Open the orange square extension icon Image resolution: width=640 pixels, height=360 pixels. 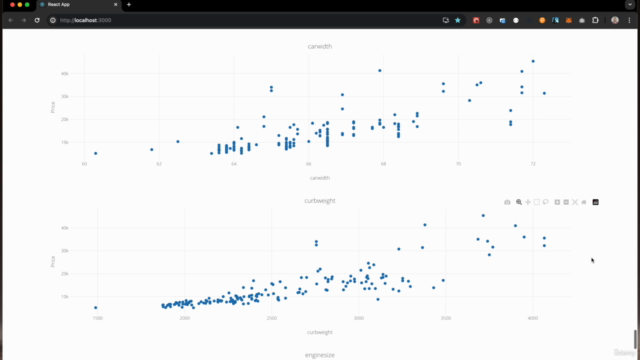pyautogui.click(x=569, y=20)
